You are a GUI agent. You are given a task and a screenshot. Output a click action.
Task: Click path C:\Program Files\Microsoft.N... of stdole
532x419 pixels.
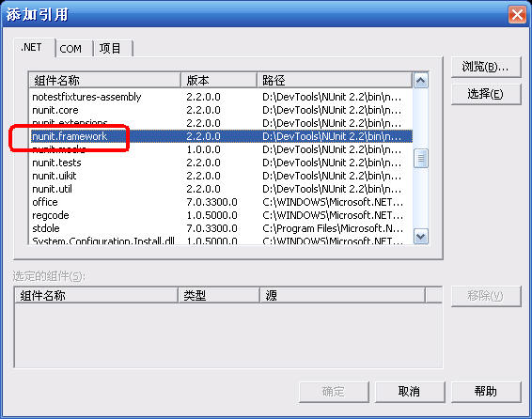coord(333,228)
